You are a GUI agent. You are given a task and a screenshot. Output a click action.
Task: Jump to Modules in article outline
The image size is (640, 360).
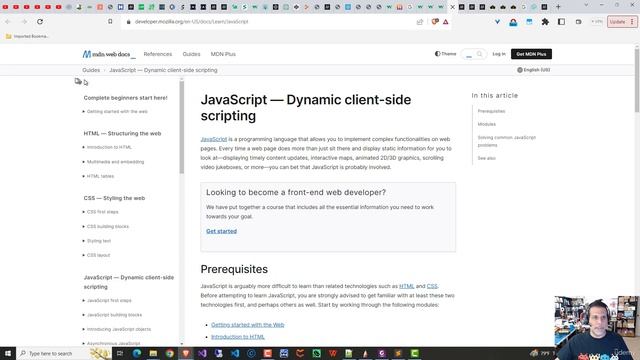click(487, 124)
